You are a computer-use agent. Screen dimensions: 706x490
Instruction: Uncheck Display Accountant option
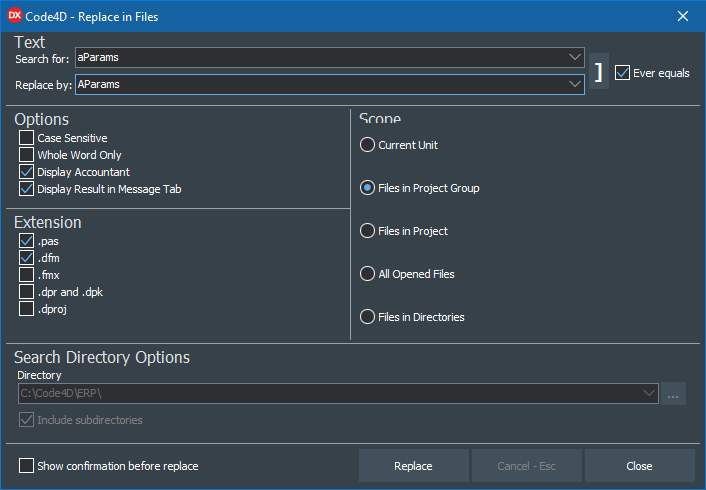pyautogui.click(x=26, y=172)
